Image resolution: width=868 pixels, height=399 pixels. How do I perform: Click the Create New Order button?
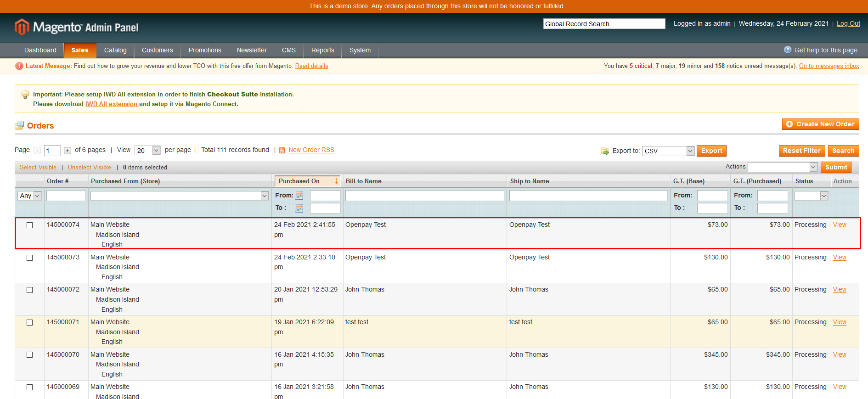(820, 124)
